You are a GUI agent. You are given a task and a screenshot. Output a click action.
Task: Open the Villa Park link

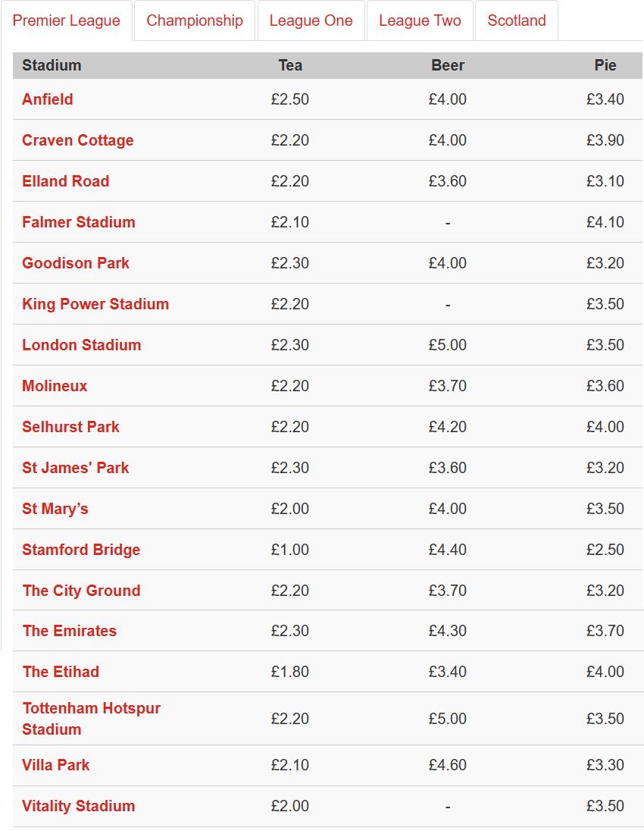click(56, 765)
